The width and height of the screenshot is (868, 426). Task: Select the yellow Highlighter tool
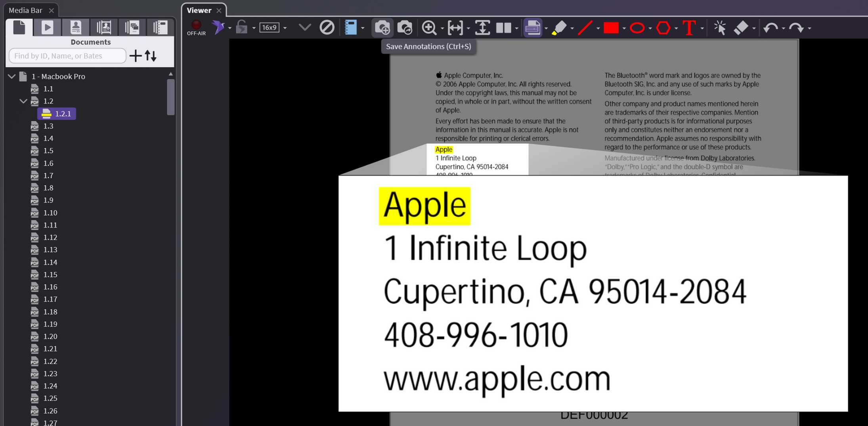click(x=559, y=28)
